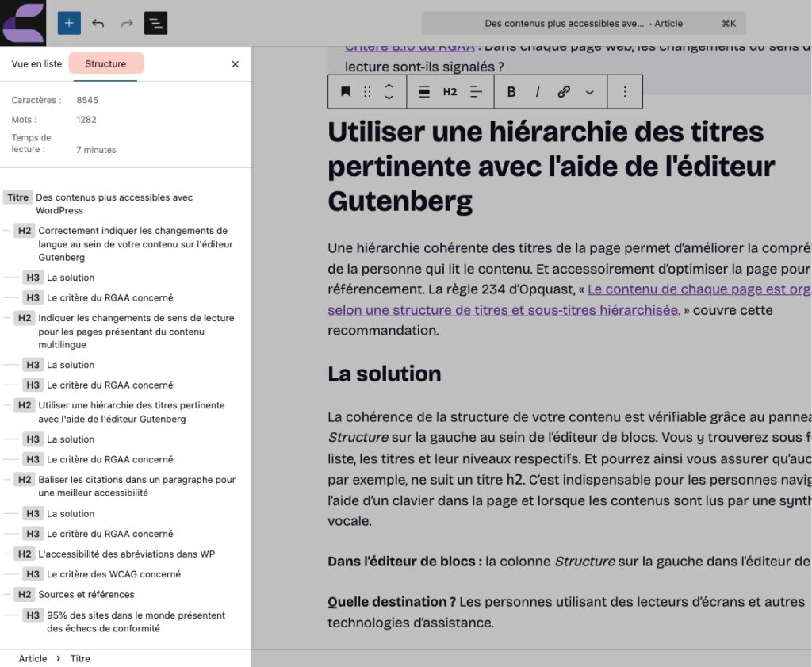Close the document overview panel
This screenshot has width=812, height=667.
point(235,64)
